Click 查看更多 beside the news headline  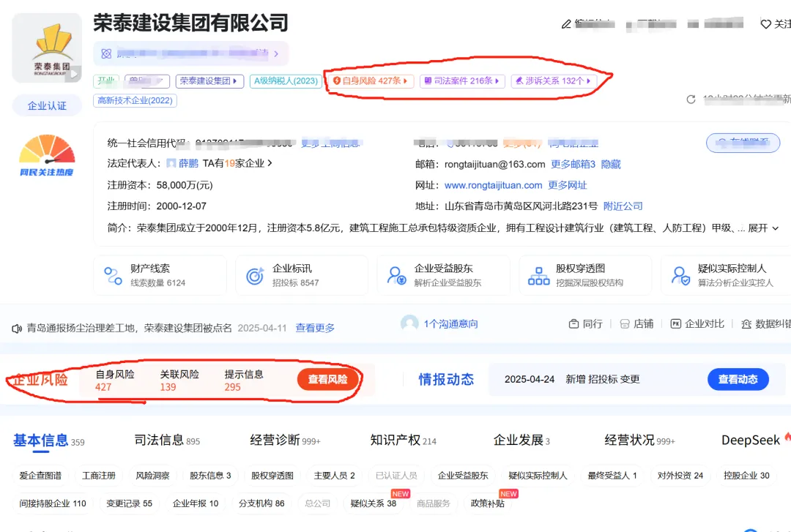[315, 328]
